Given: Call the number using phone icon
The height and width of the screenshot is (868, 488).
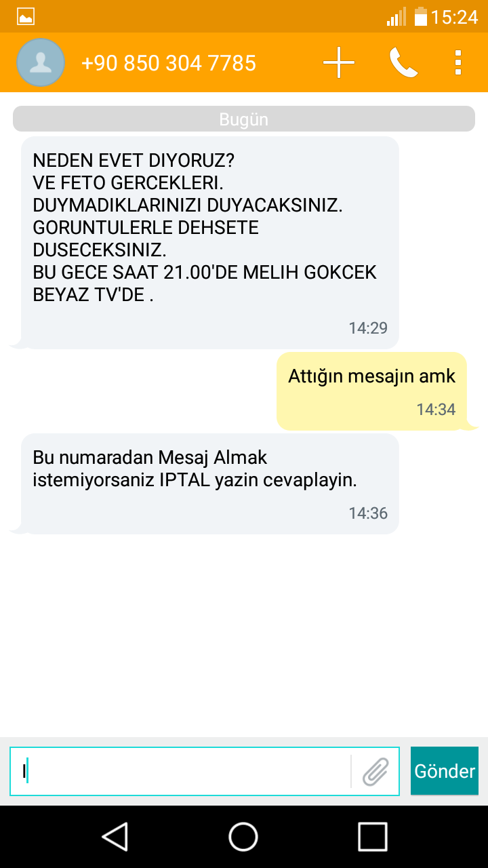Looking at the screenshot, I should pos(403,63).
